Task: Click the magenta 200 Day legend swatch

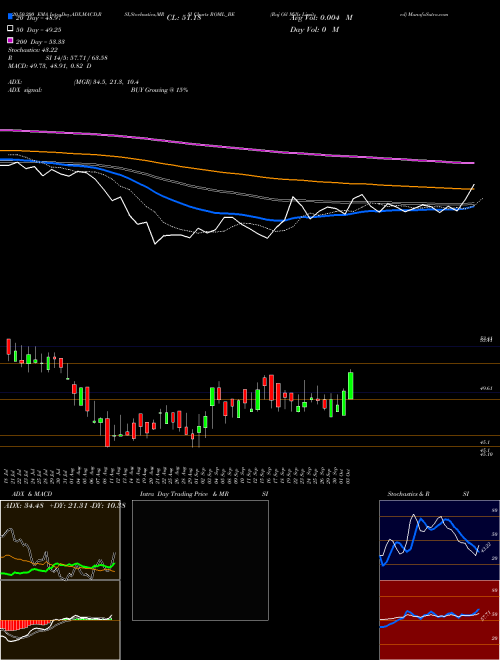Action: pyautogui.click(x=11, y=40)
